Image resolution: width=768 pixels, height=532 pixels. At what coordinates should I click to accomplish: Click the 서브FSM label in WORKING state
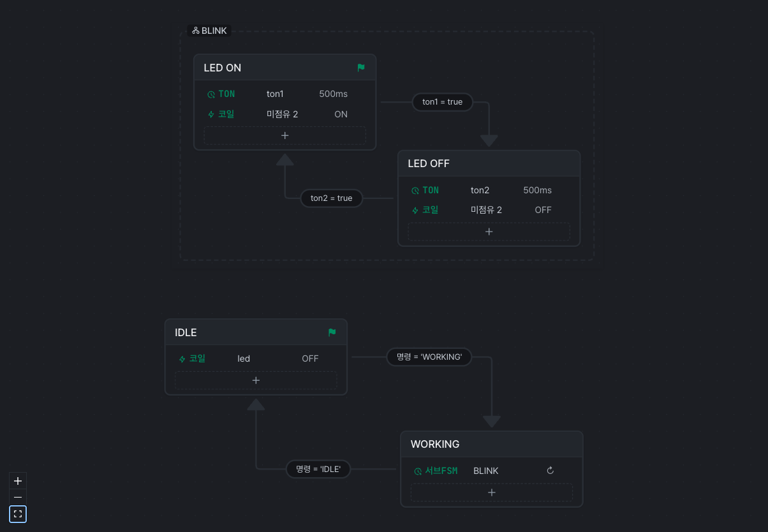(441, 471)
